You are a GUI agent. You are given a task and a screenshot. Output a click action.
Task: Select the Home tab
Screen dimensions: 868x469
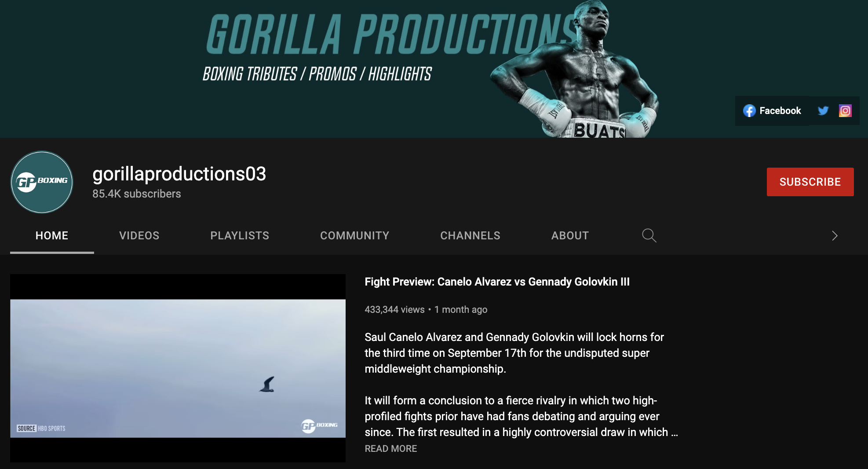[52, 235]
